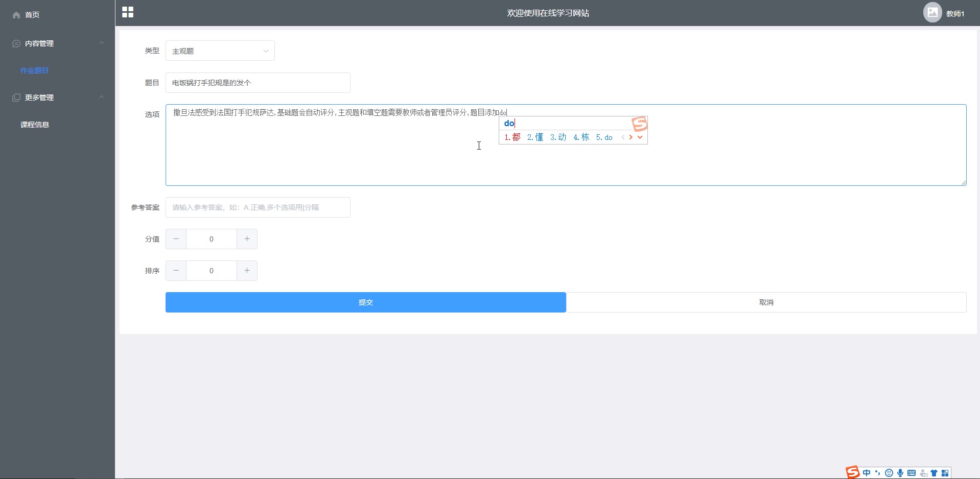Toggle Chinese/English mode 中 on IME toolbar
The height and width of the screenshot is (479, 980).
click(867, 473)
